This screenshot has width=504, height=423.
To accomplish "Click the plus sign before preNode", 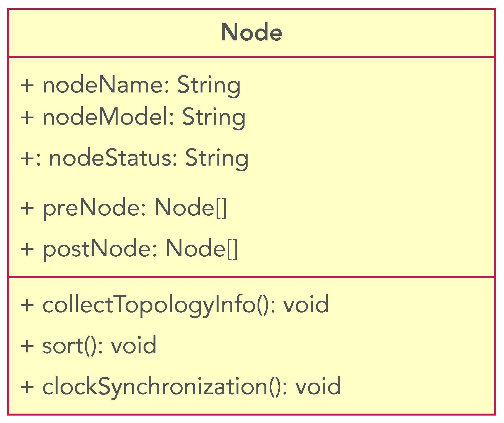I will click(27, 208).
